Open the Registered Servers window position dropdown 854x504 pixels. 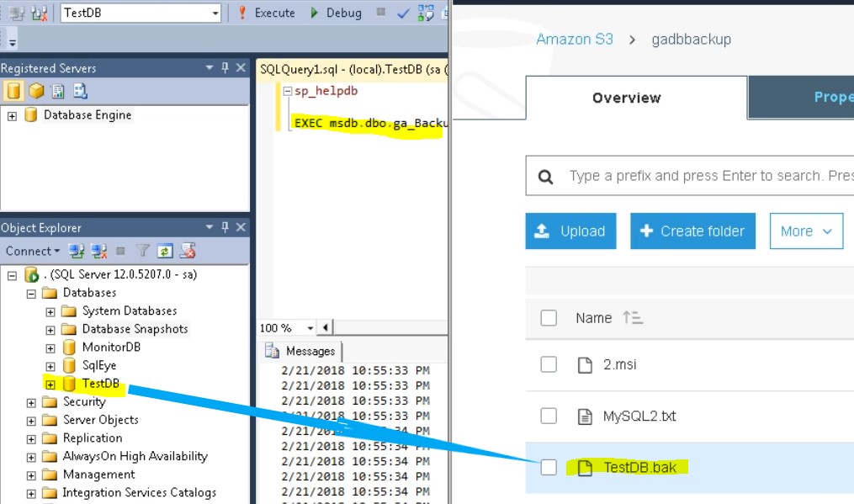point(210,67)
